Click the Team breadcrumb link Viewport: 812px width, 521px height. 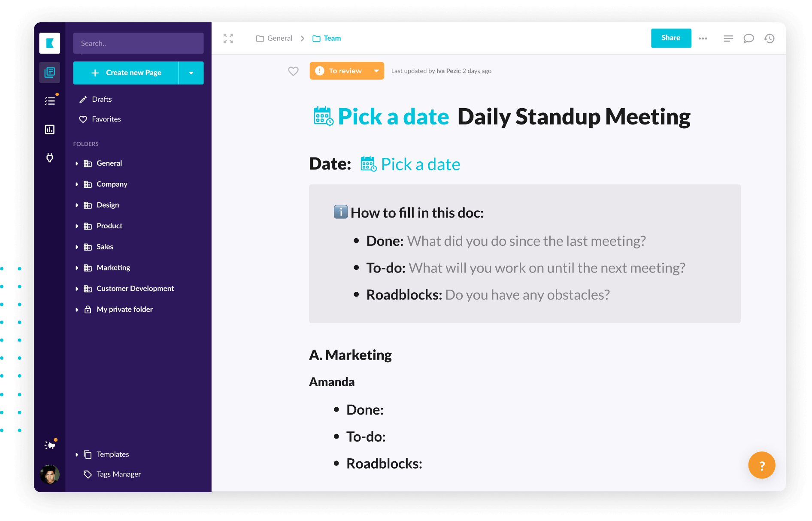coord(332,39)
